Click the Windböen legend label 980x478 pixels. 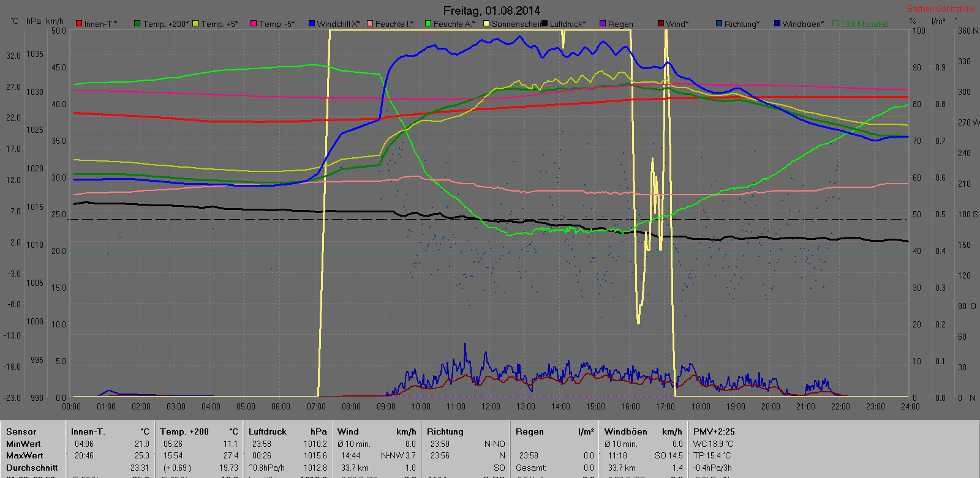(802, 24)
